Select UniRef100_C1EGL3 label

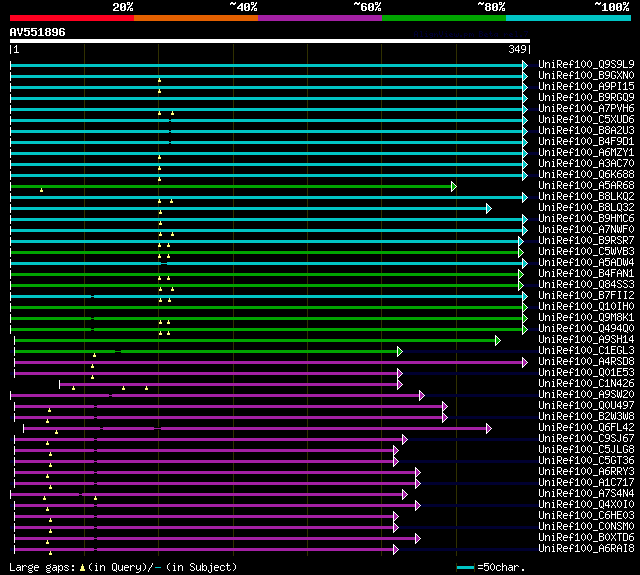pyautogui.click(x=586, y=351)
